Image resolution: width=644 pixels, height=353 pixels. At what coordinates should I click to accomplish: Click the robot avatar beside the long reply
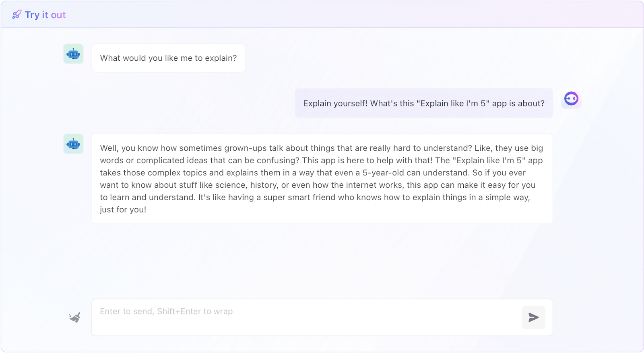(73, 144)
